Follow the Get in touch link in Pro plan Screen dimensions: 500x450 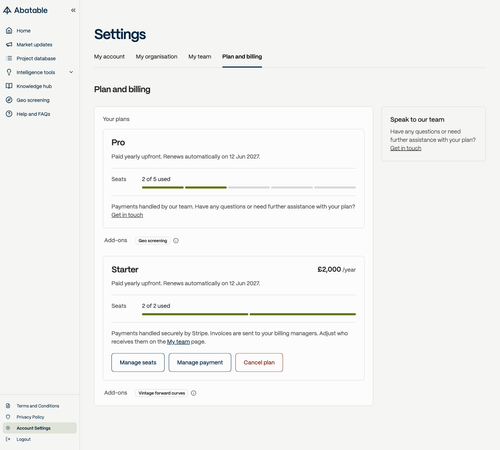click(x=127, y=215)
